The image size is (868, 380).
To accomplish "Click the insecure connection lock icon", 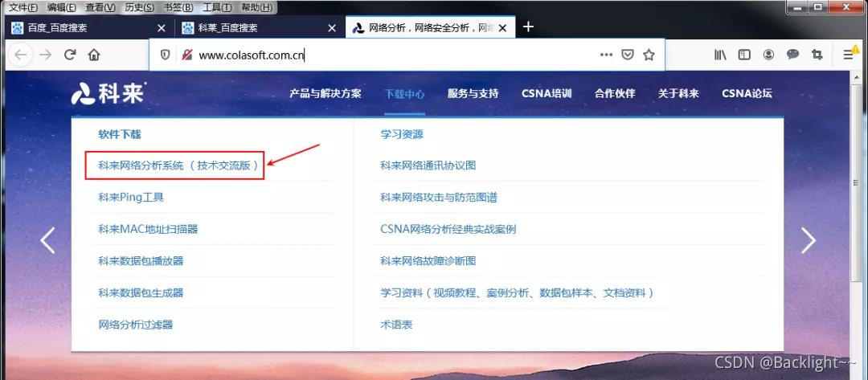I will pos(187,55).
